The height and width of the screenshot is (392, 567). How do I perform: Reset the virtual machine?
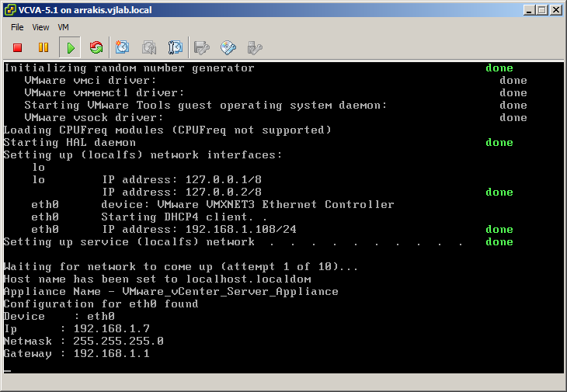(96, 48)
